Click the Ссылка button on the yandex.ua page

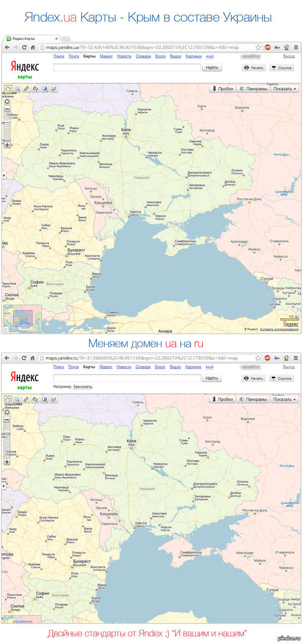[x=282, y=67]
